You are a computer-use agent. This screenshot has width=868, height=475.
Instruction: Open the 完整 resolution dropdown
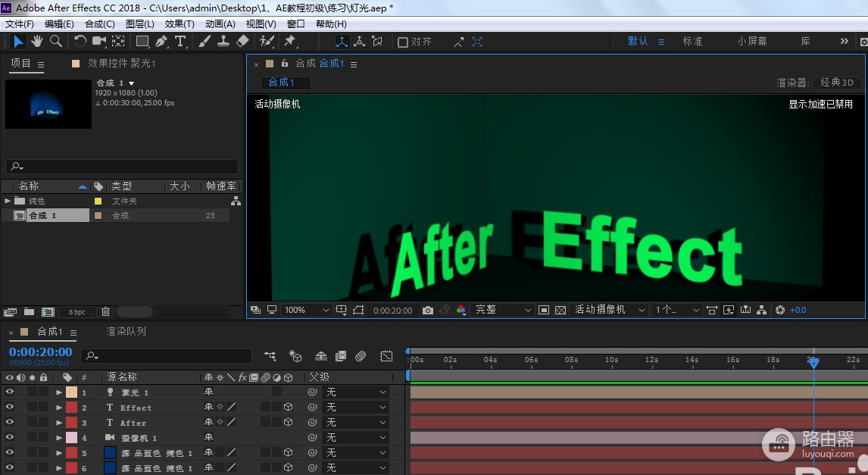502,310
